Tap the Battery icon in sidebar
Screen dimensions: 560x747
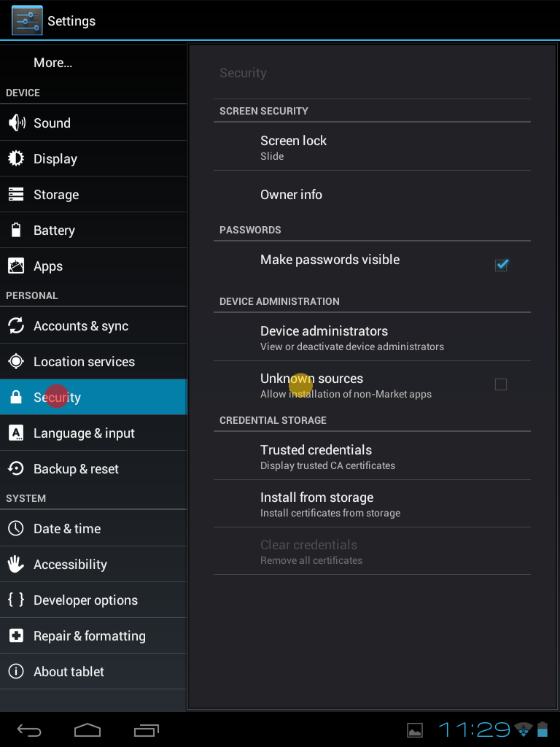(x=16, y=230)
